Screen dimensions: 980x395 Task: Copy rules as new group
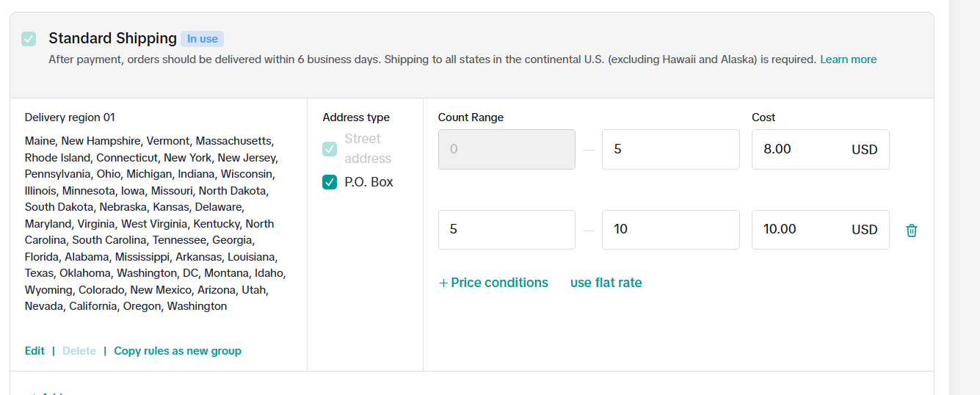point(178,351)
